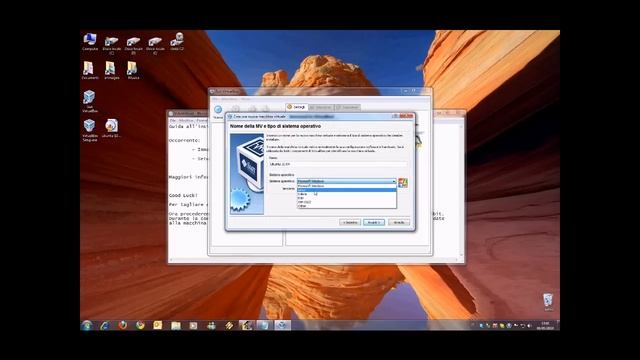Switch to the Istantanee tab
This screenshot has width=640, height=360.
coord(321,107)
